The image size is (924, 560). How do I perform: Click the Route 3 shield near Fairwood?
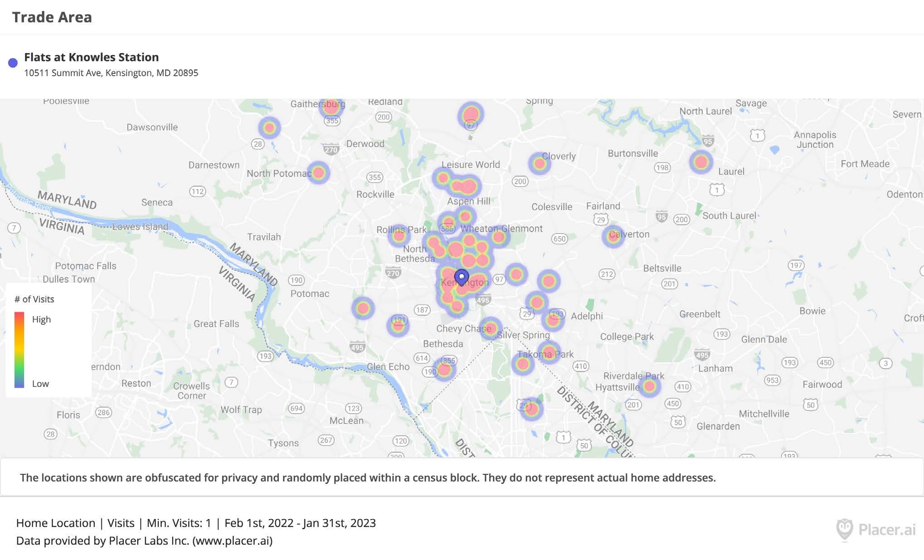[885, 363]
